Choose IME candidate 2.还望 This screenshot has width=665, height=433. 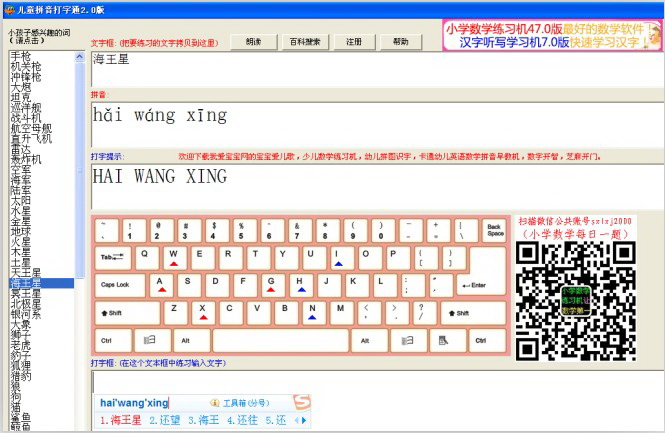coord(165,420)
